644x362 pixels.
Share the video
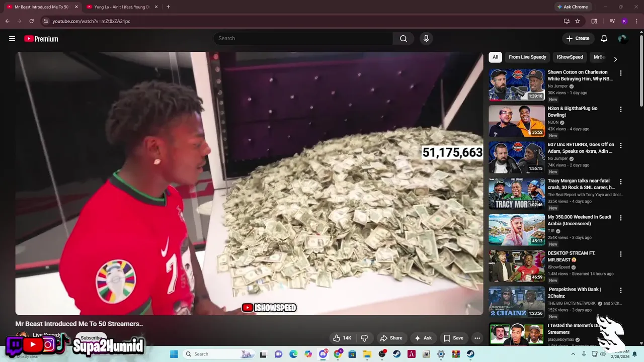pos(391,338)
